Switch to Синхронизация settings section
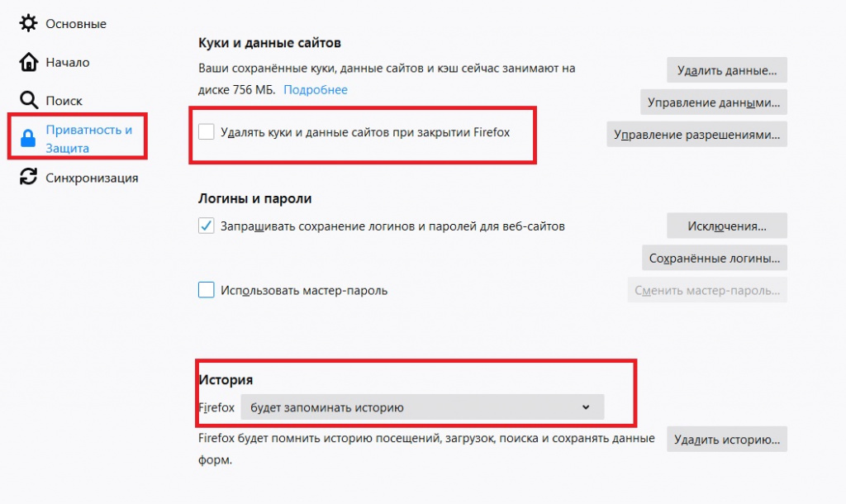 [x=92, y=178]
